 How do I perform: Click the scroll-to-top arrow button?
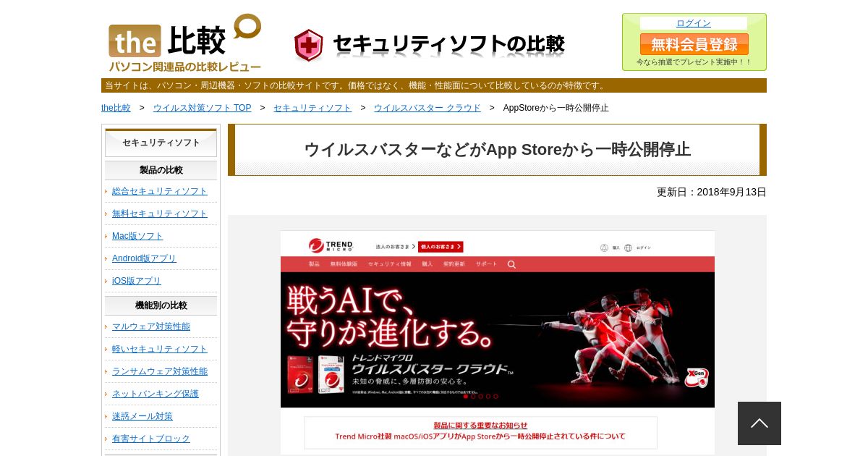(759, 423)
